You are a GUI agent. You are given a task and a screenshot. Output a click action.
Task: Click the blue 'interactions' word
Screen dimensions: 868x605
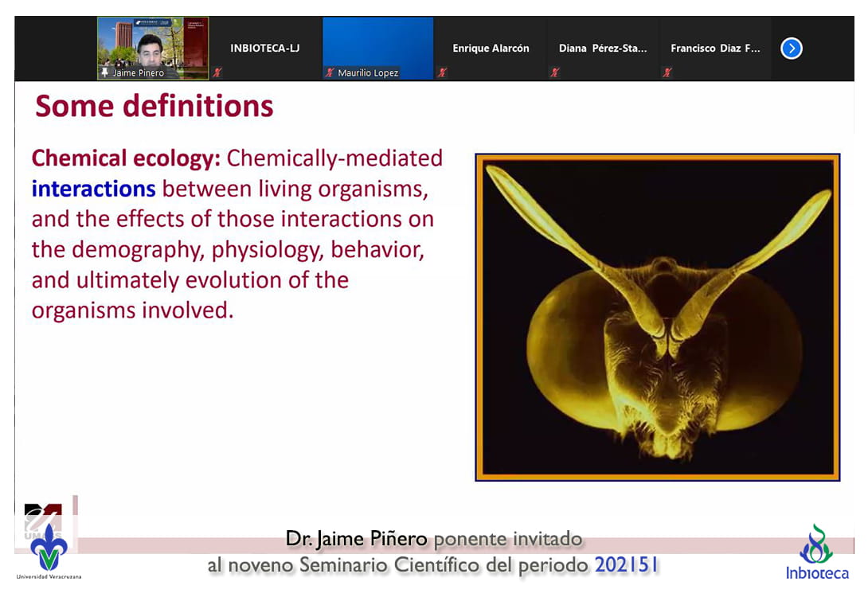(93, 189)
